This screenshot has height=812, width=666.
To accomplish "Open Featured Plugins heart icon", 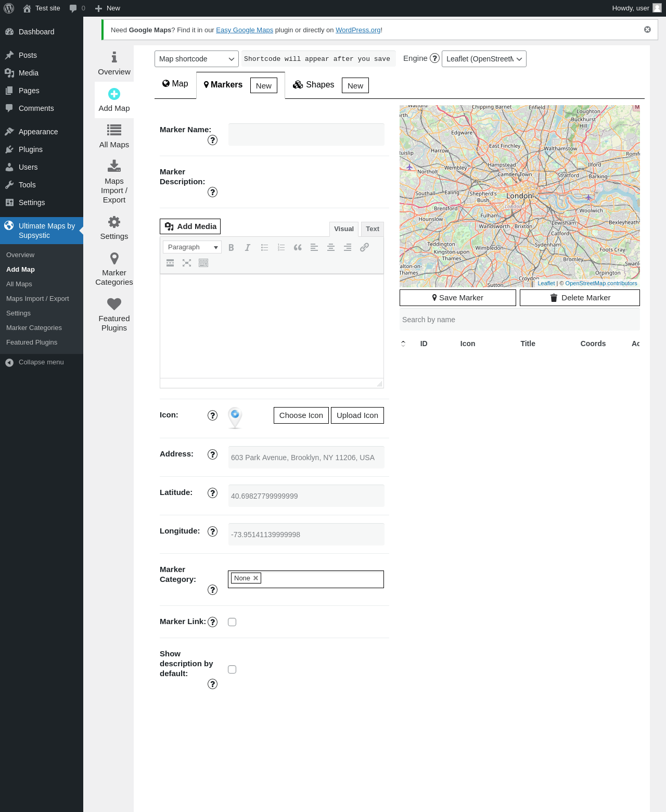I will point(114,303).
